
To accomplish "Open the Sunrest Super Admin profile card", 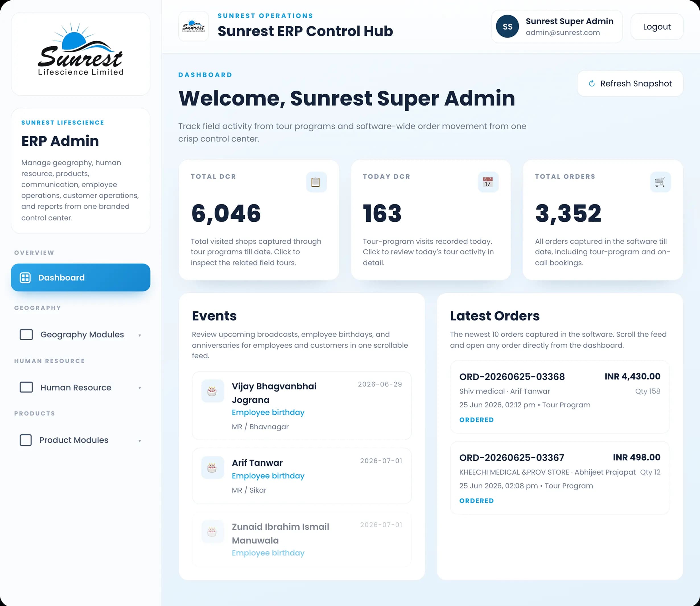I will [x=557, y=26].
